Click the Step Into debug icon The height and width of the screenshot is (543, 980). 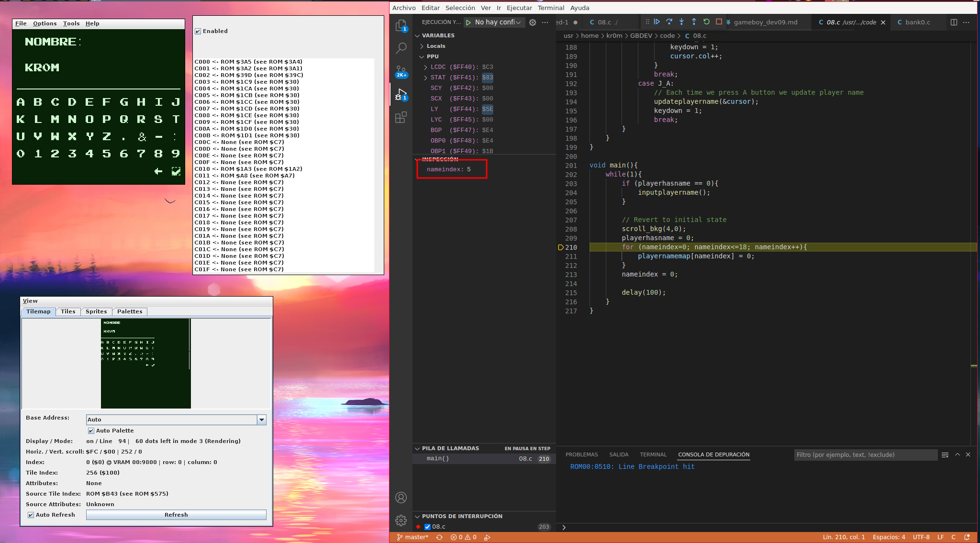click(x=681, y=22)
